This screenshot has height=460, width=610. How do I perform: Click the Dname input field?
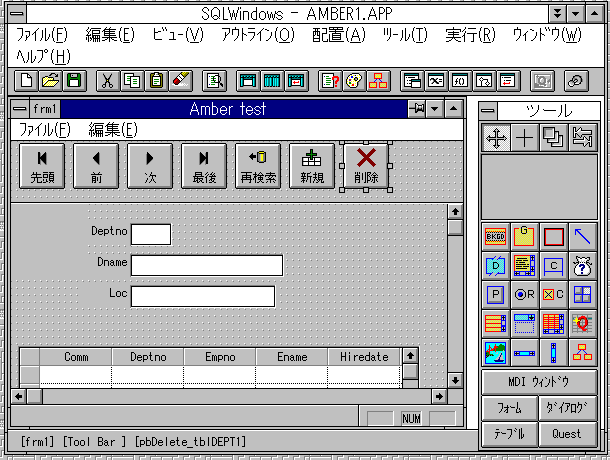tap(207, 265)
